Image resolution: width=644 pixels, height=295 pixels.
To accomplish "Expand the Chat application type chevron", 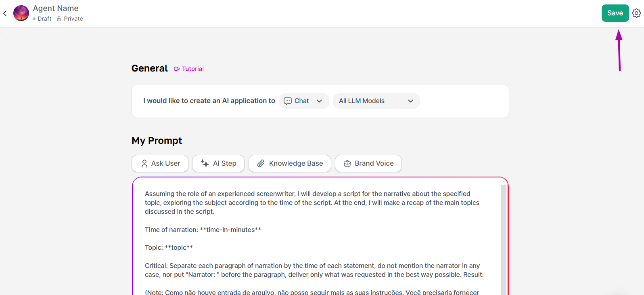I will (320, 101).
